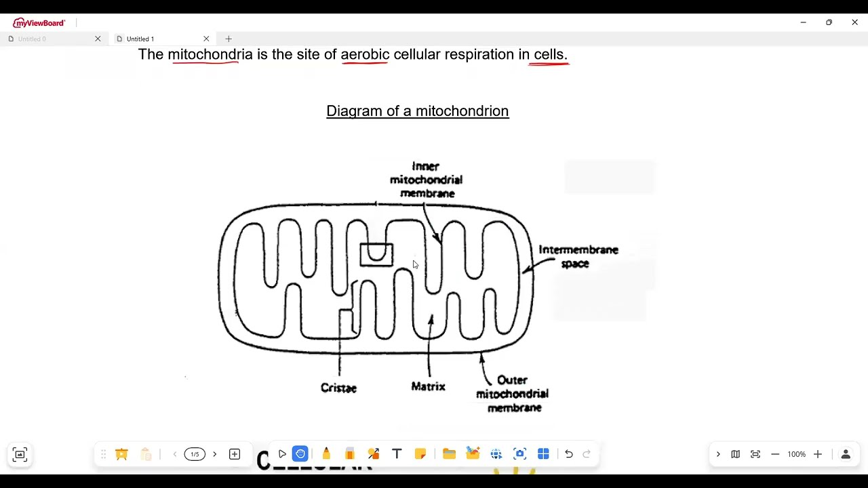The image size is (868, 488).
Task: Open the magic box tool
Action: 473,454
